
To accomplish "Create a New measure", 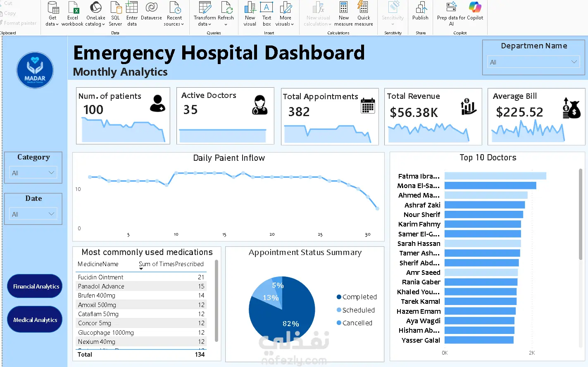I will click(344, 14).
